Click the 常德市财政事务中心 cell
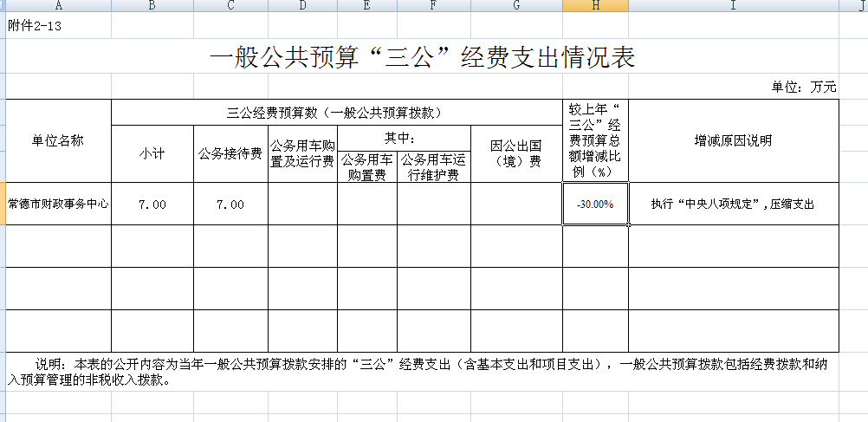 tap(58, 205)
